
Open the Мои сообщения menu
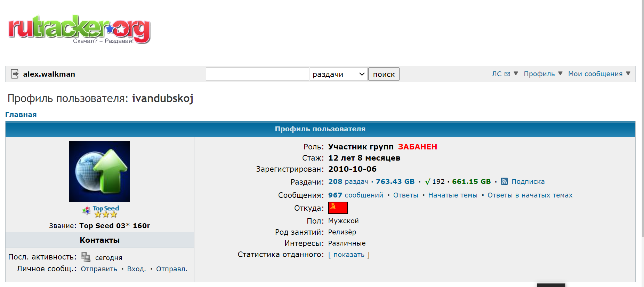tap(599, 74)
